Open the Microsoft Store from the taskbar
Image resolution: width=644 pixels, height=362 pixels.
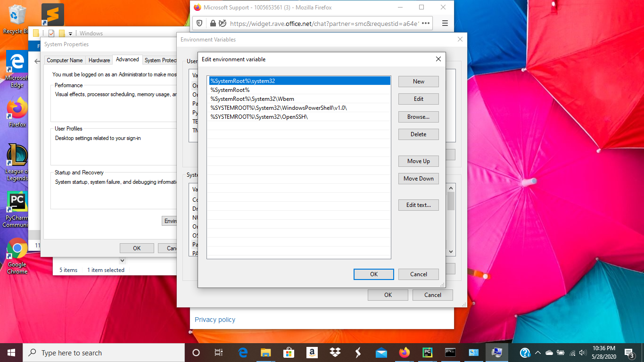pyautogui.click(x=289, y=353)
